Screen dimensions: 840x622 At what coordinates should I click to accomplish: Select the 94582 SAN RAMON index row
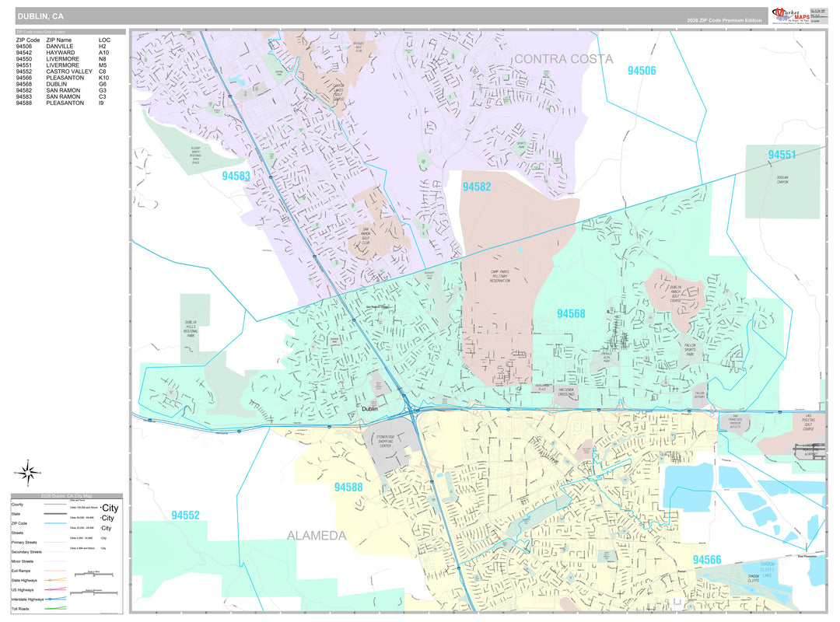pyautogui.click(x=61, y=90)
